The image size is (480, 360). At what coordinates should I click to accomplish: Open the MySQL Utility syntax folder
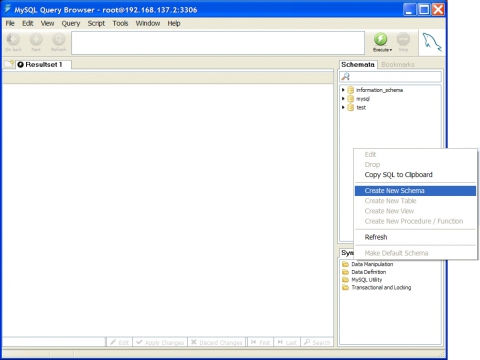pyautogui.click(x=362, y=280)
